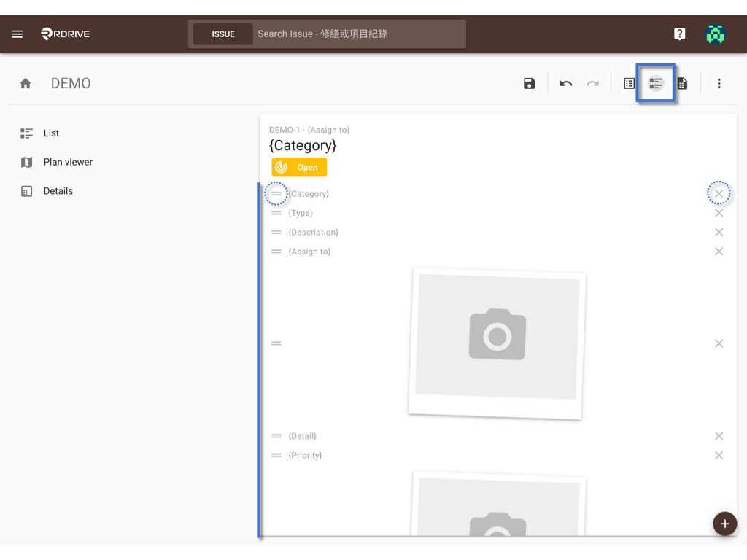
Task: Grab the drag handle of {Priority} row
Action: (x=276, y=455)
